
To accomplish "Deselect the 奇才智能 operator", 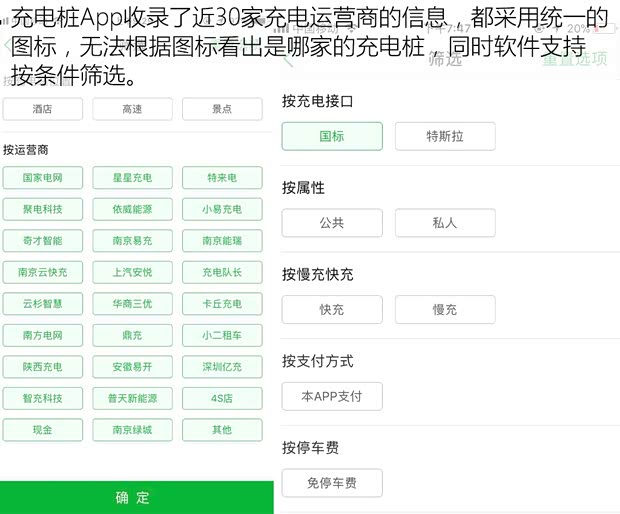I will click(43, 240).
